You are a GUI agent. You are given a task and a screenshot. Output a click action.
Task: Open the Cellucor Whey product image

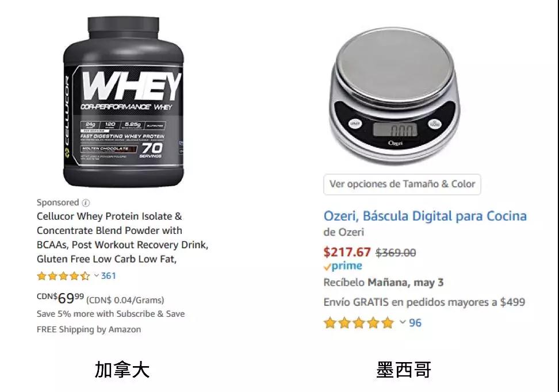point(123,102)
